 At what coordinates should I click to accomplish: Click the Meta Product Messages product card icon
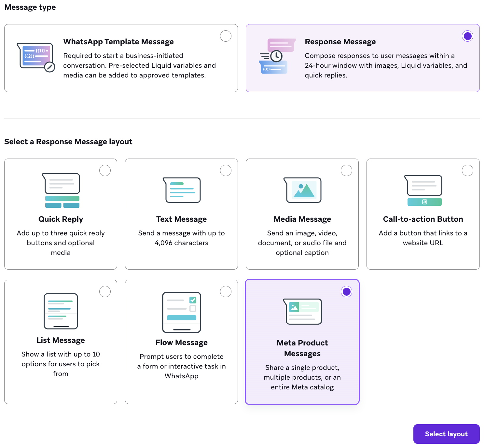[302, 312]
